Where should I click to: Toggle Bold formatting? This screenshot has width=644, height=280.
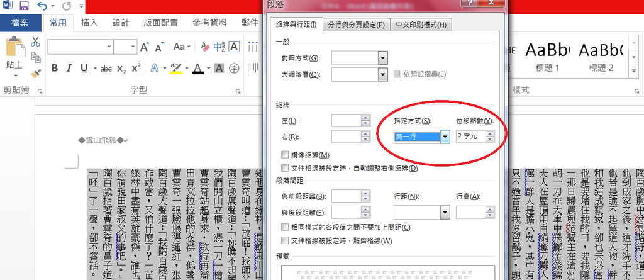coord(55,68)
